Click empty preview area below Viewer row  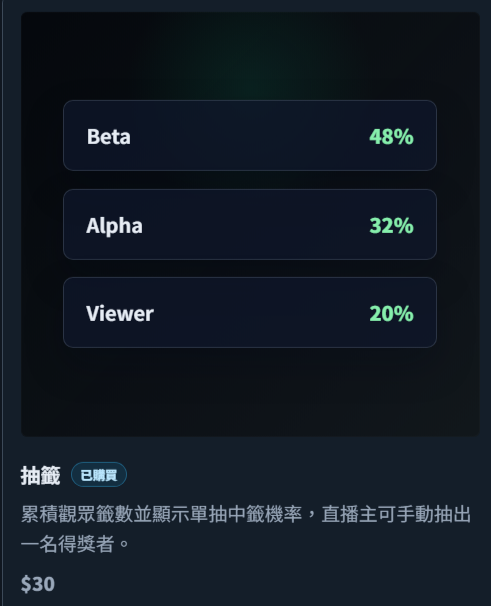coord(250,390)
